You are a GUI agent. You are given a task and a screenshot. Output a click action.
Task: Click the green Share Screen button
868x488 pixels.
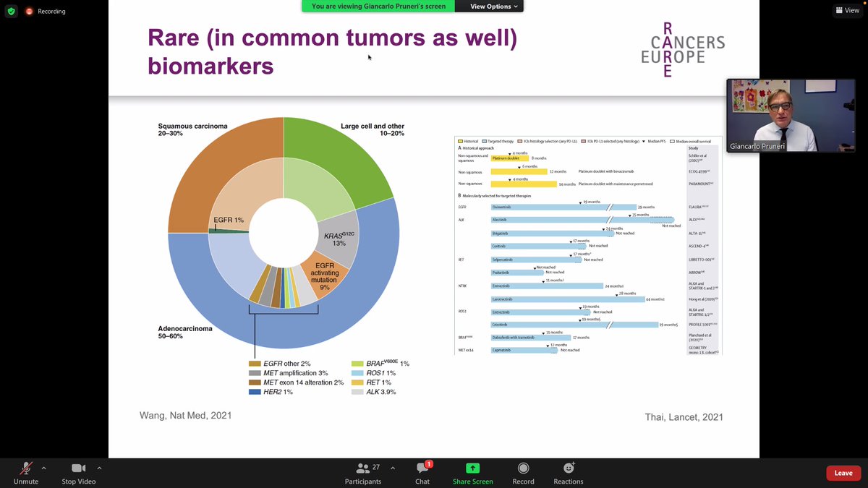(472, 474)
